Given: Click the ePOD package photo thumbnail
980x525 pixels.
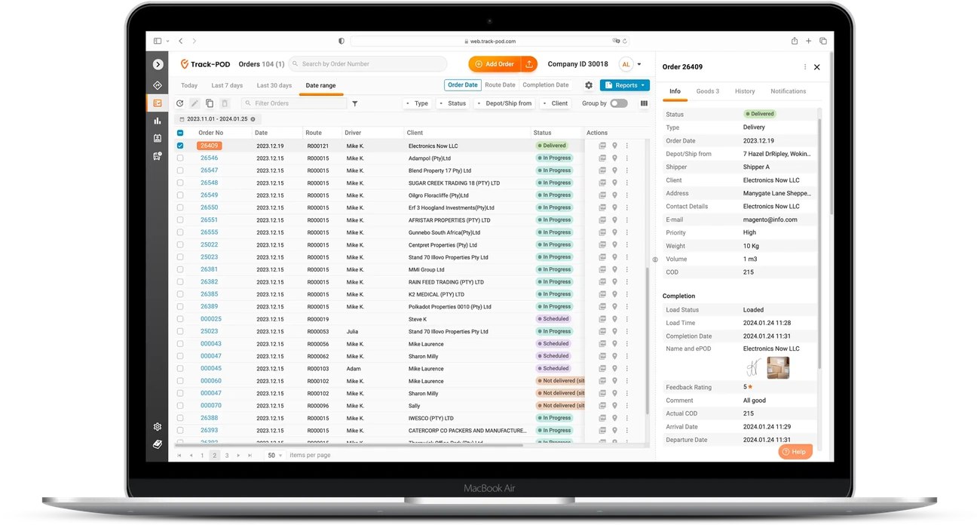Looking at the screenshot, I should coord(778,367).
